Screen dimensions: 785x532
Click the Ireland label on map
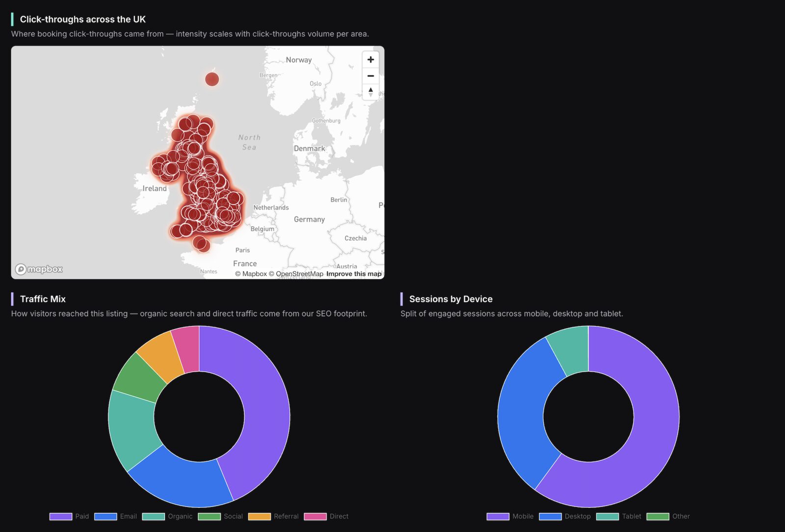tap(155, 188)
